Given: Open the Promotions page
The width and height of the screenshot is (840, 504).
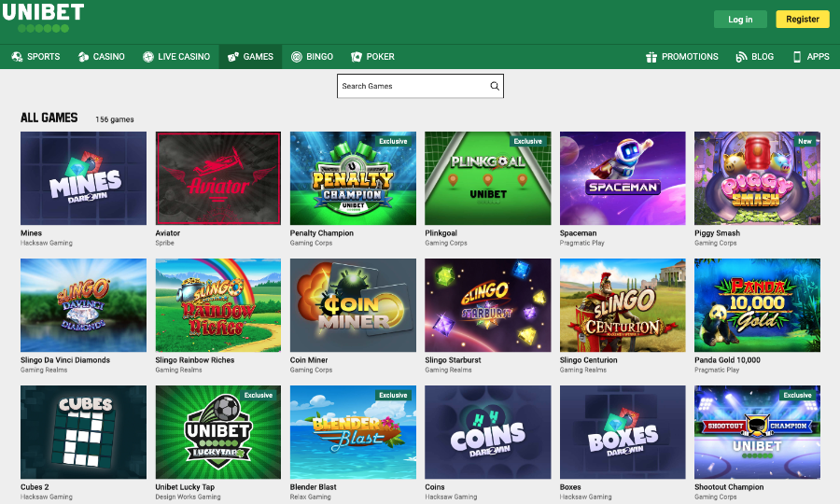Looking at the screenshot, I should [682, 57].
